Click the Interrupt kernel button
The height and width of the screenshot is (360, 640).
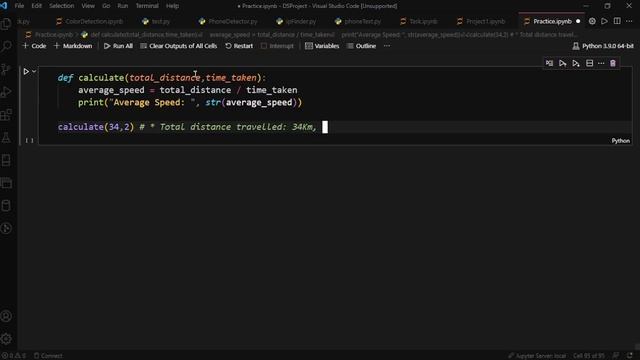tap(277, 46)
